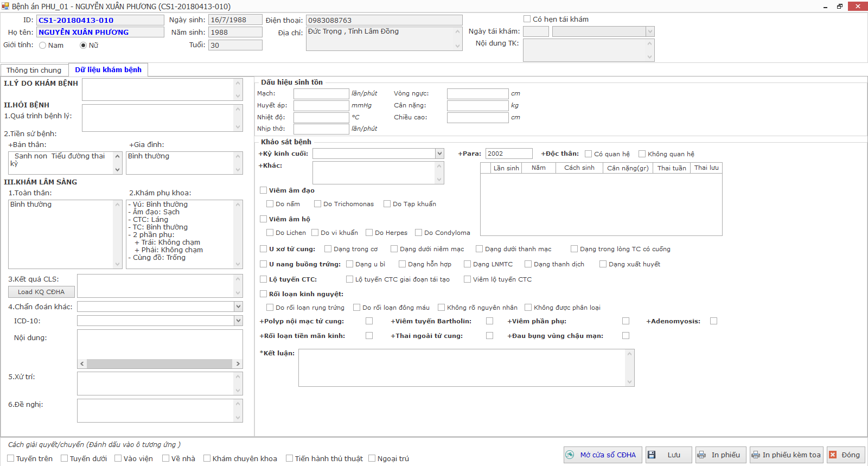Check the Viêm âm hộ checkbox

(263, 219)
